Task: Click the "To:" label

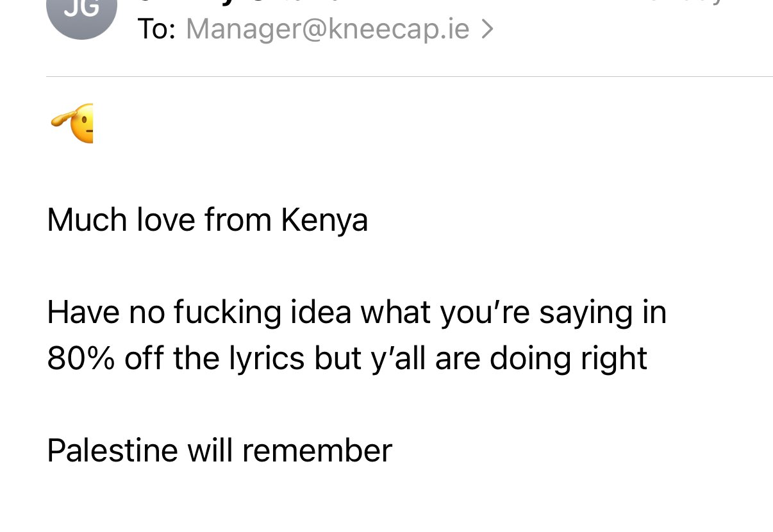Action: 157,29
